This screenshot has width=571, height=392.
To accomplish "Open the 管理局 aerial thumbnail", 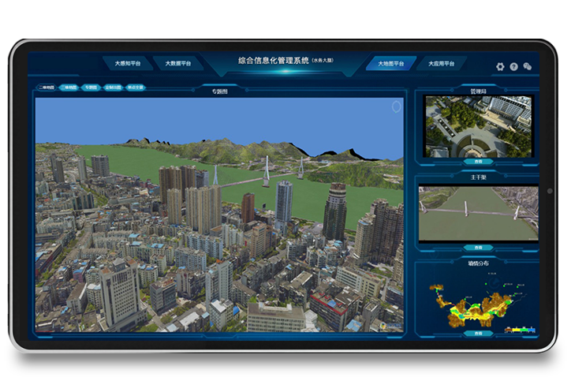I will point(478,125).
